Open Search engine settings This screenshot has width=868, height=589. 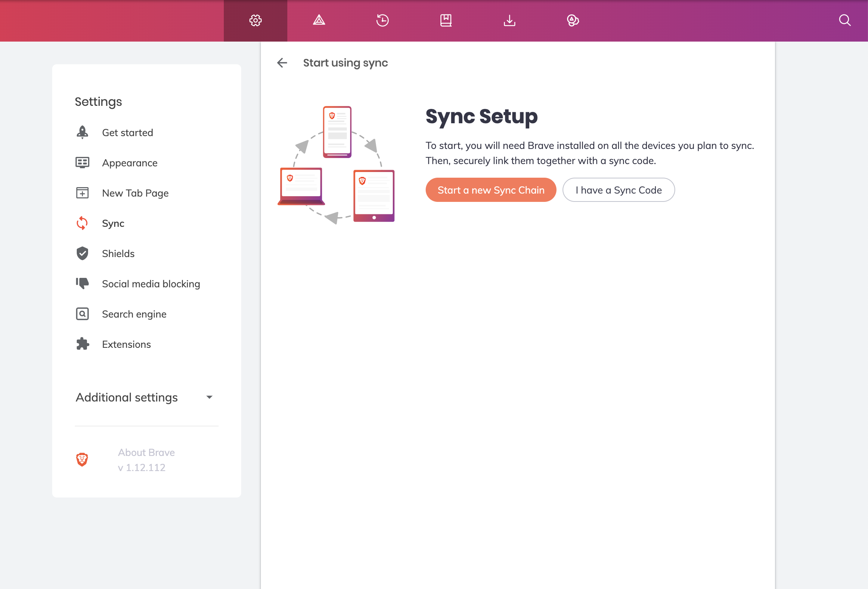coord(134,314)
